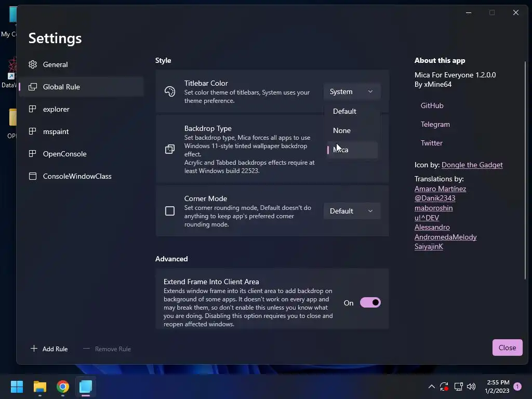Click the Titlebar Color palette icon
The image size is (532, 399).
tap(170, 91)
